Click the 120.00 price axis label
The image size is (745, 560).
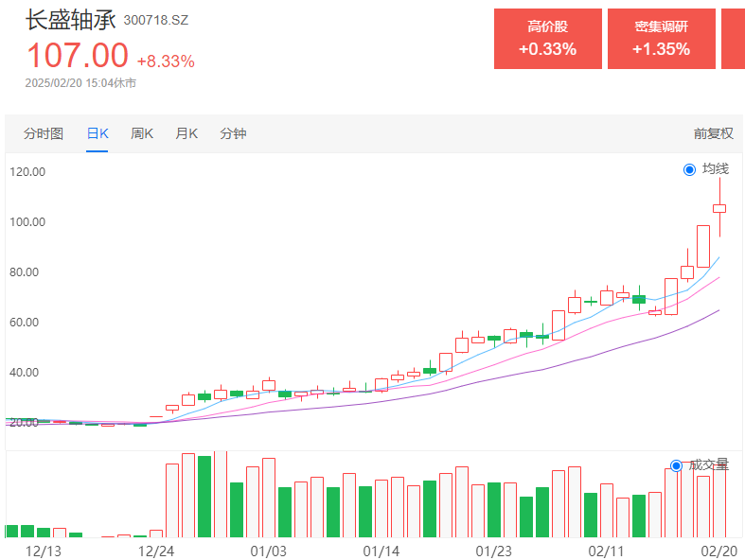[x=27, y=171]
